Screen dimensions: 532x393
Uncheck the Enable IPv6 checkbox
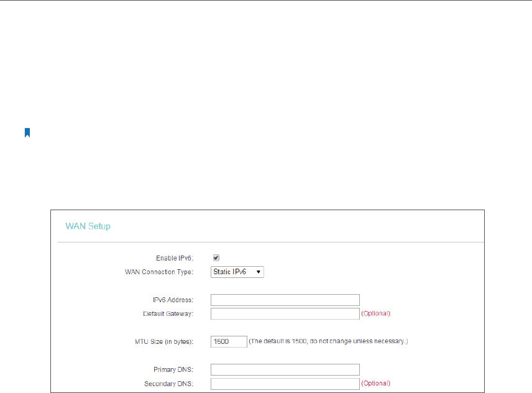coord(216,258)
